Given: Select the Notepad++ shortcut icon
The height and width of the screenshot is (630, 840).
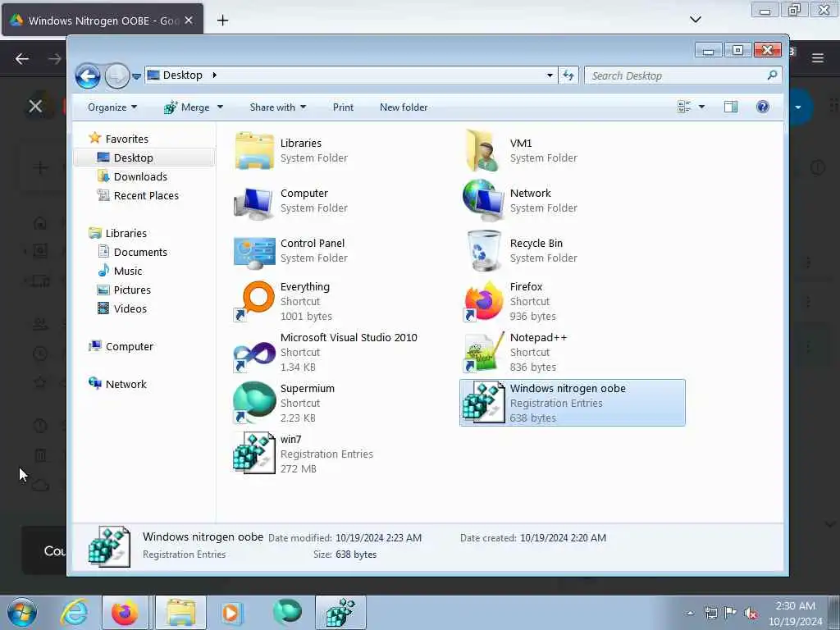Looking at the screenshot, I should click(x=484, y=352).
